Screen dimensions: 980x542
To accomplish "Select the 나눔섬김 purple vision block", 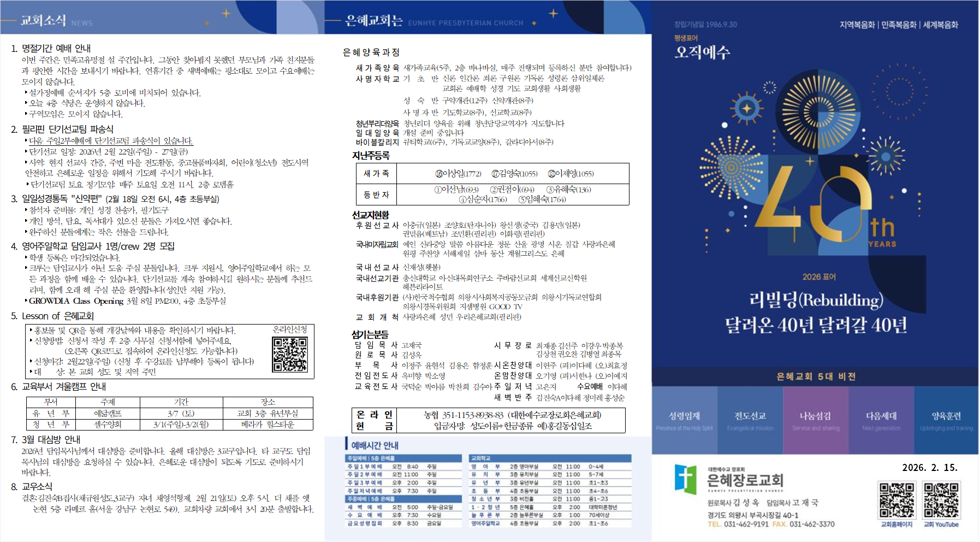I will click(x=816, y=420).
